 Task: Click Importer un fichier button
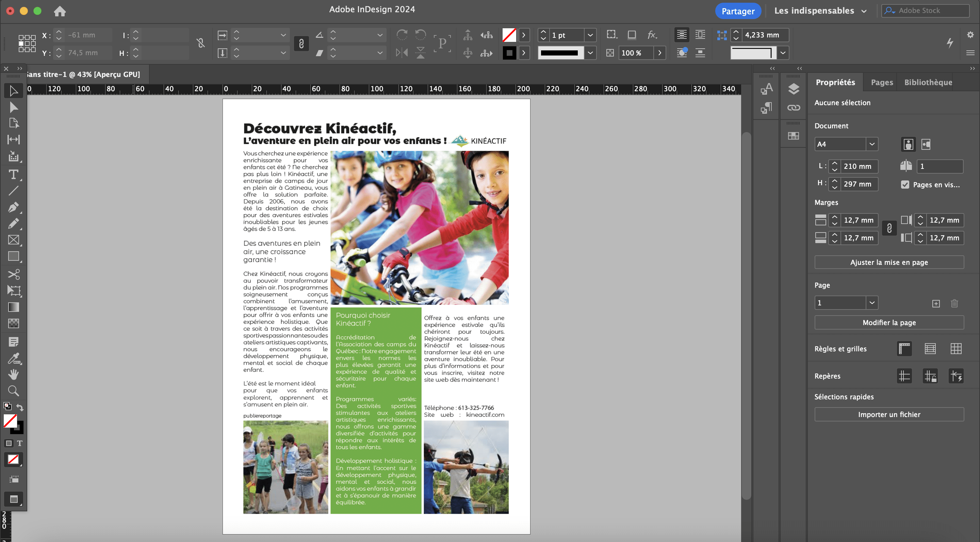889,414
